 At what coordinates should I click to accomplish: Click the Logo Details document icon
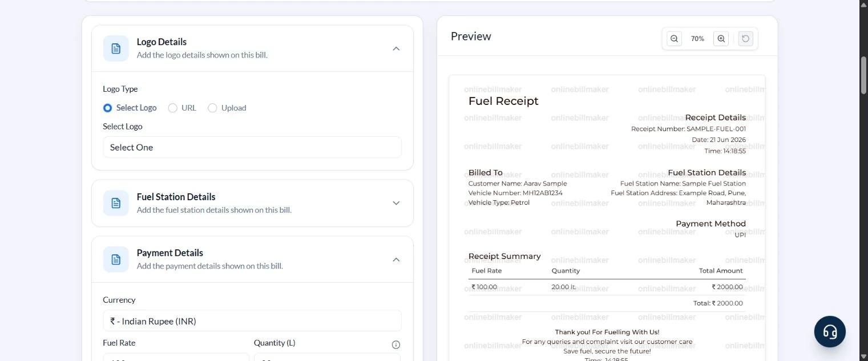[116, 48]
